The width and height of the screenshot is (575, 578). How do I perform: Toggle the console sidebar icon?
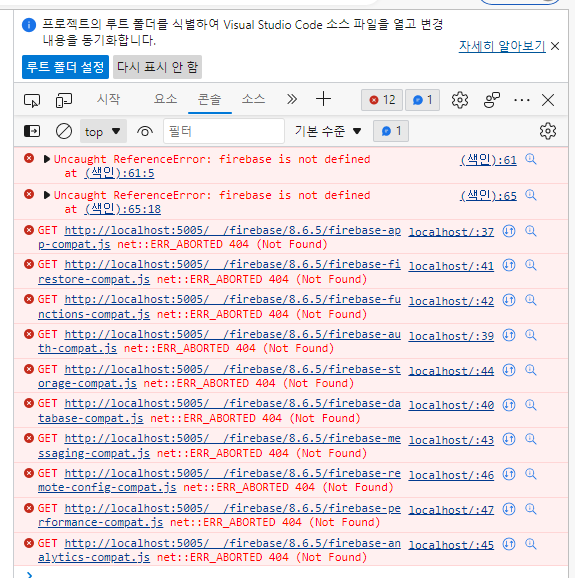pyautogui.click(x=32, y=131)
